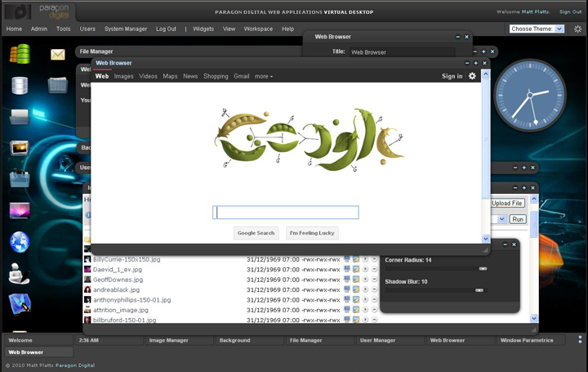Click the I'm Feeling Lucky button
The image size is (588, 372).
click(312, 233)
